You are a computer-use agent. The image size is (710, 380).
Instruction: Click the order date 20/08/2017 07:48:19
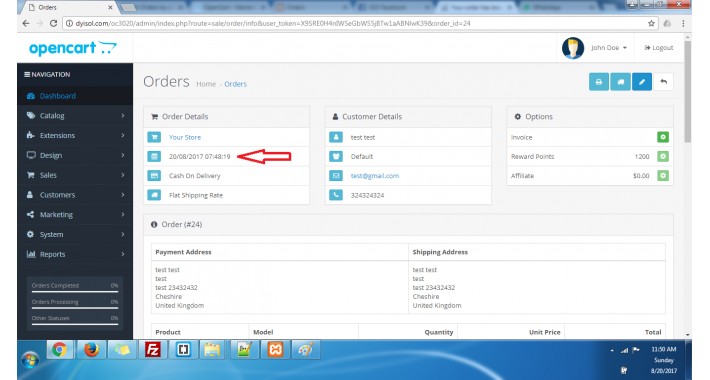[199, 157]
